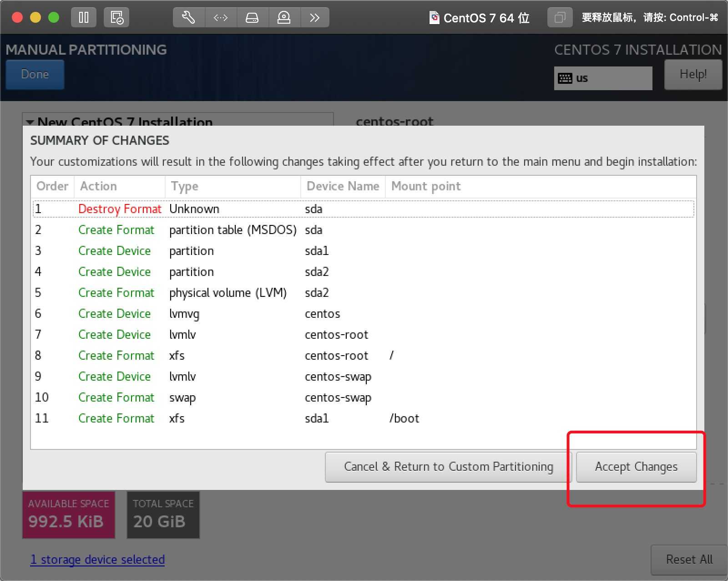Click the Unknown type cell
The image size is (728, 581).
tap(194, 209)
